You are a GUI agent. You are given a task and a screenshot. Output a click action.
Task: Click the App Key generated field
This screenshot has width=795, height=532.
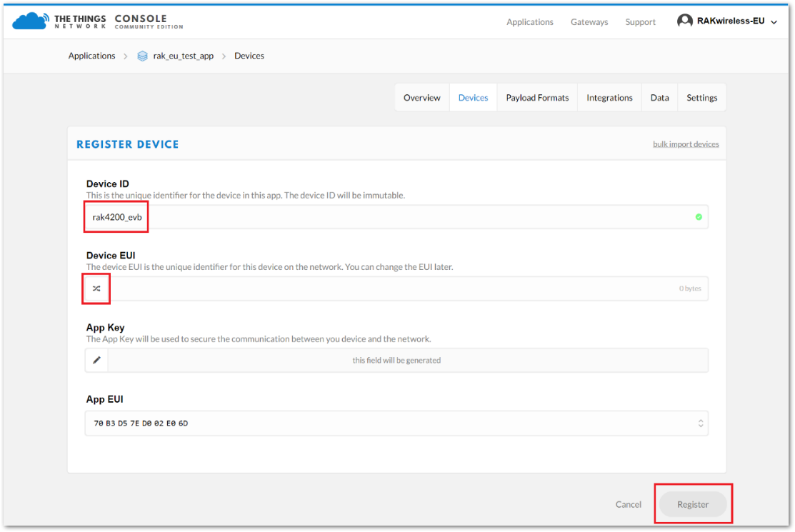pyautogui.click(x=408, y=360)
